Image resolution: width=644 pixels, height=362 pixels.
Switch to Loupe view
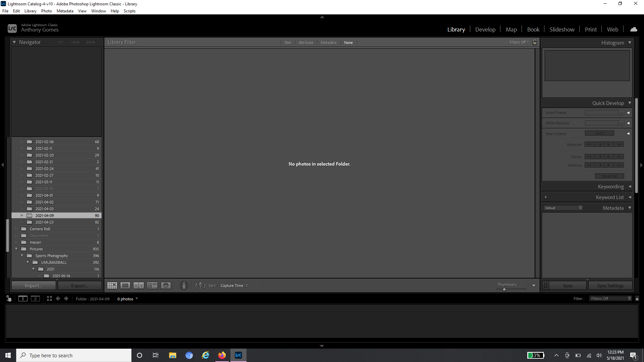[x=125, y=285]
